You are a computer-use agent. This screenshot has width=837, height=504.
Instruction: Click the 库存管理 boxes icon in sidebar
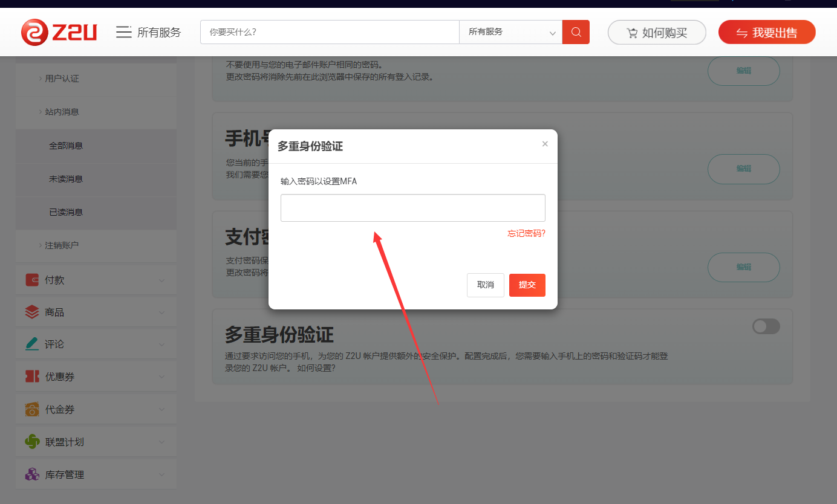(32, 474)
